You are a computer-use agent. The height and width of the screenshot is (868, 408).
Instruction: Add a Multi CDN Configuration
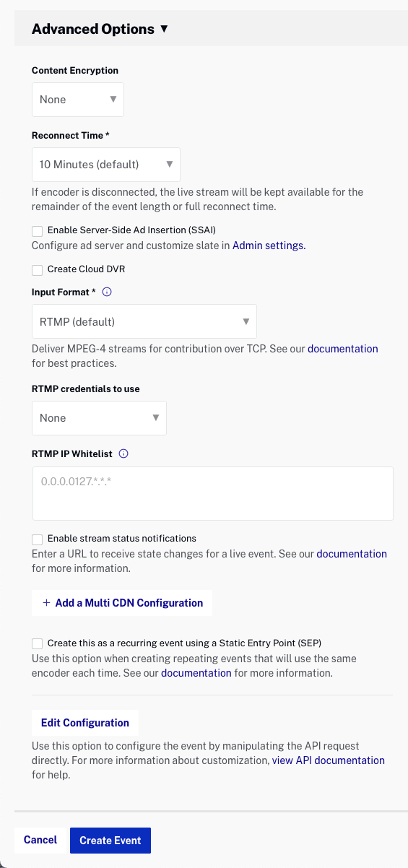122,603
